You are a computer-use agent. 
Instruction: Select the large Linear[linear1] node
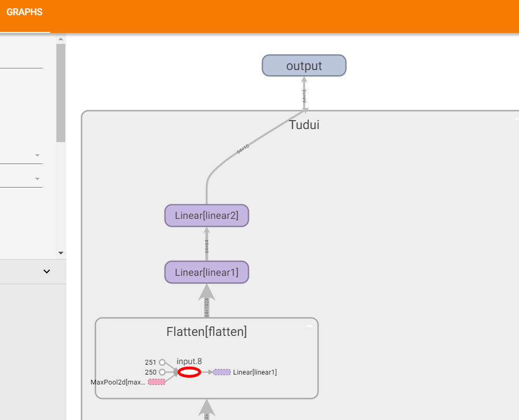coord(206,272)
